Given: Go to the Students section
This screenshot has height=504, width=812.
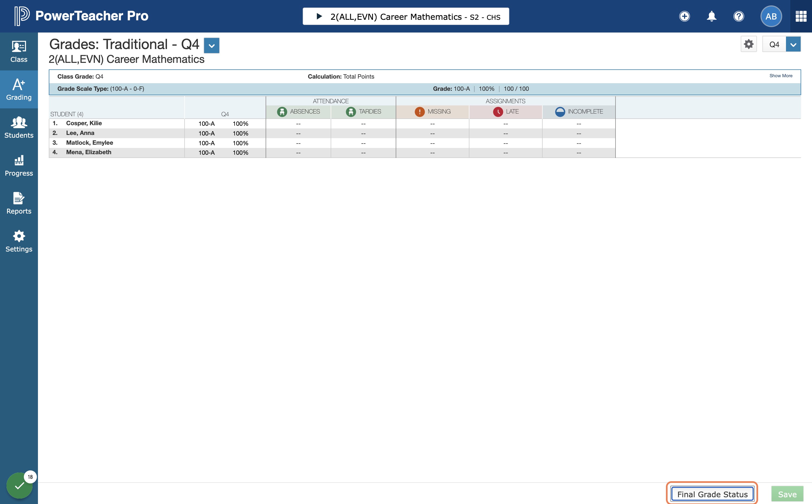Looking at the screenshot, I should 19,127.
